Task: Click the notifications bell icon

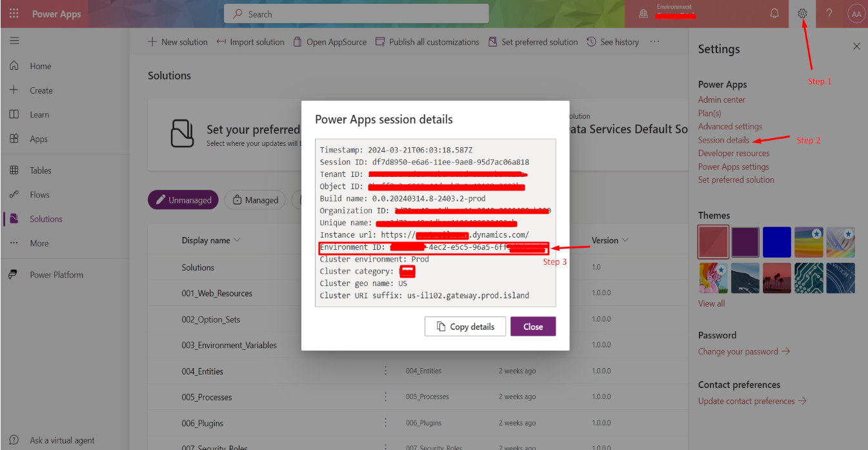Action: click(x=774, y=14)
